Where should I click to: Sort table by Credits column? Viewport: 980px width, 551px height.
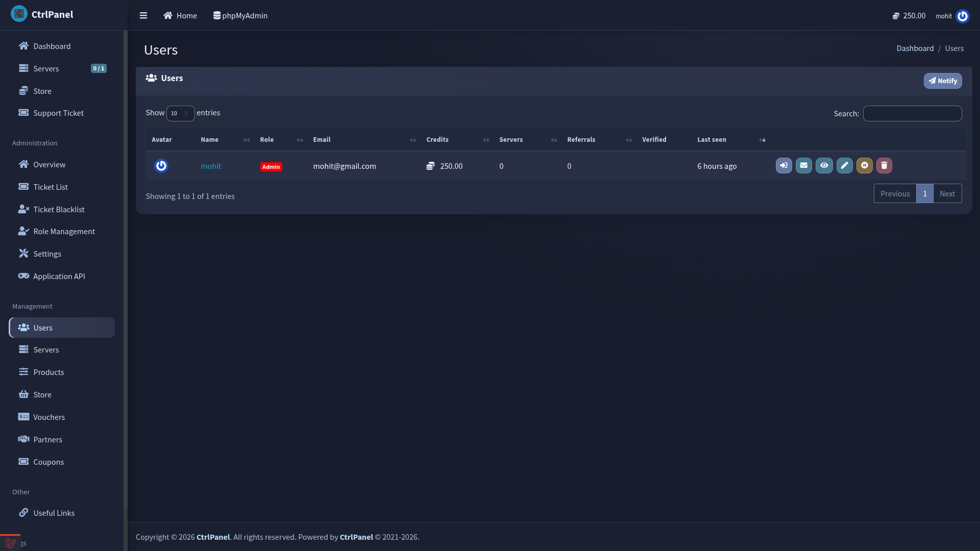click(x=458, y=140)
